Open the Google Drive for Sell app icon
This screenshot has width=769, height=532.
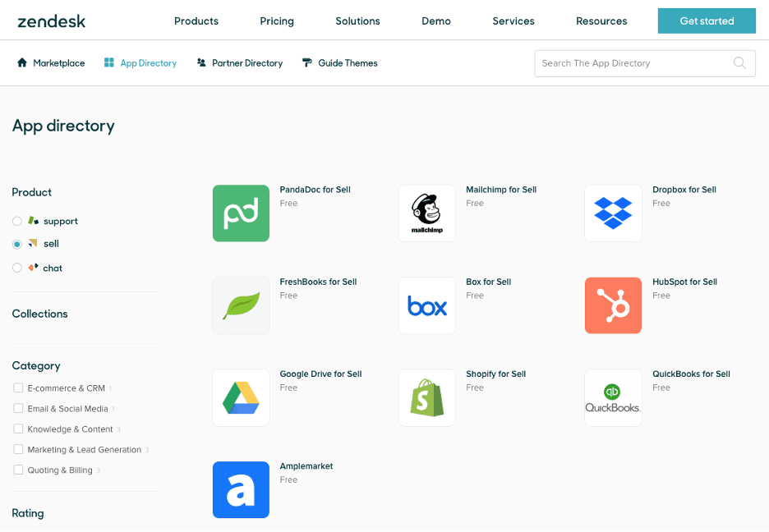(x=241, y=397)
